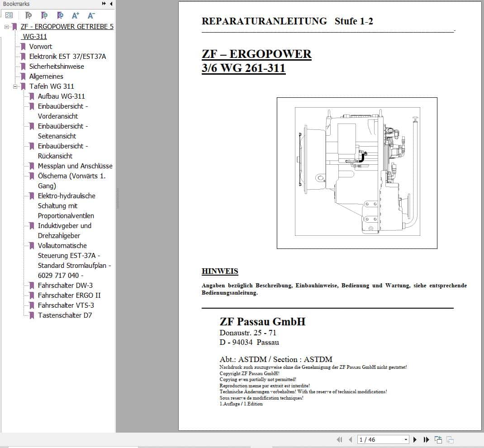484x448 pixels.
Task: Go to the next page
Action: [x=415, y=439]
